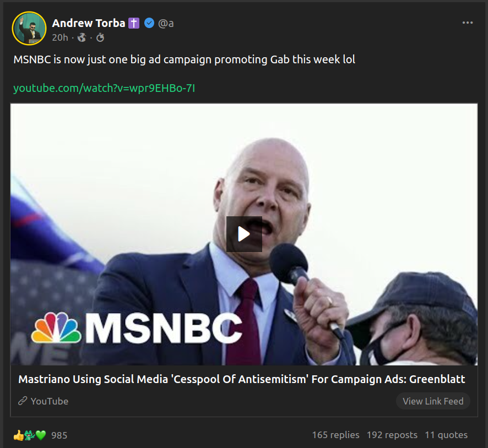Open the Andrew Torba display name
This screenshot has height=448, width=488.
click(88, 23)
